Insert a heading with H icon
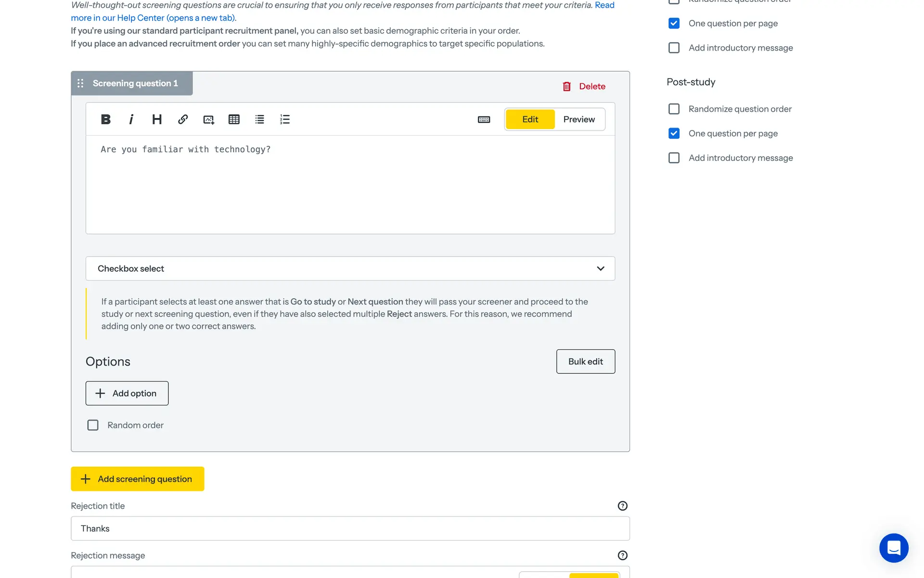This screenshot has height=578, width=924. pyautogui.click(x=157, y=119)
